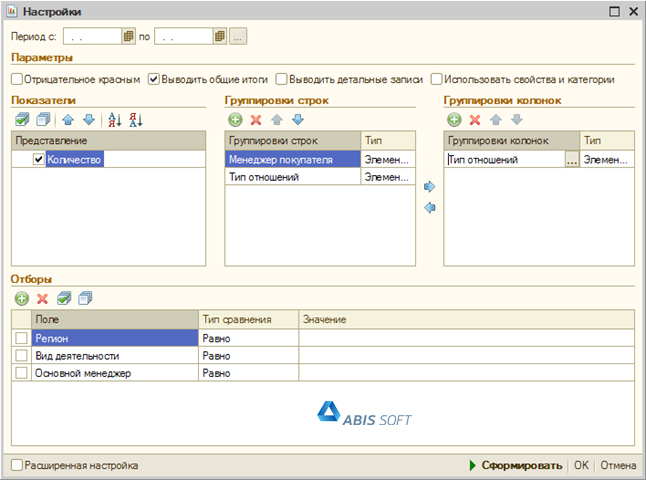Image resolution: width=646 pixels, height=480 pixels.
Task: Move indicator up in Показатели
Action: tap(68, 120)
